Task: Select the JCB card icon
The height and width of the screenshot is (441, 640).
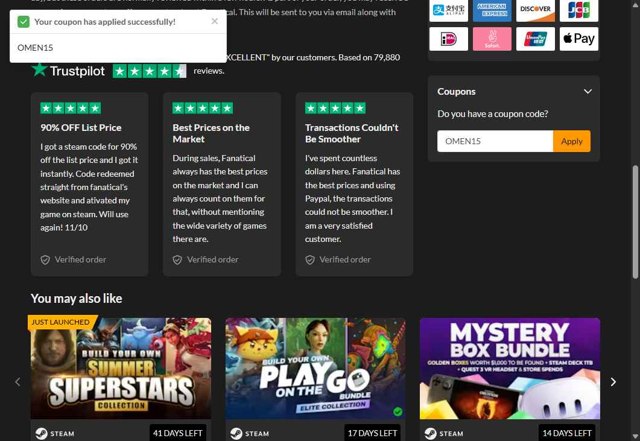Action: pos(579,9)
